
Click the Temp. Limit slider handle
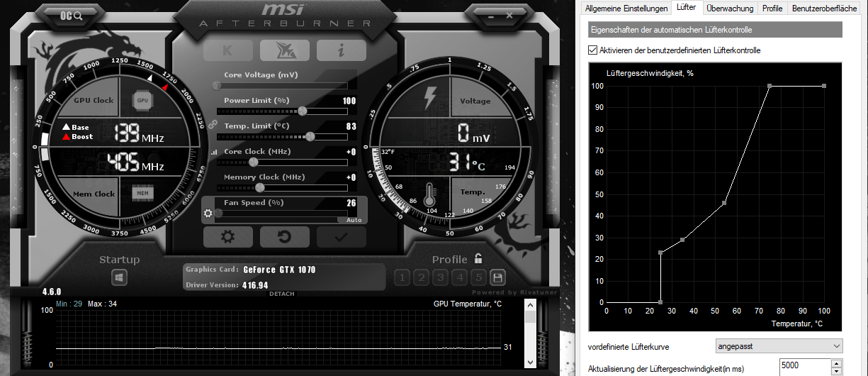(x=310, y=136)
